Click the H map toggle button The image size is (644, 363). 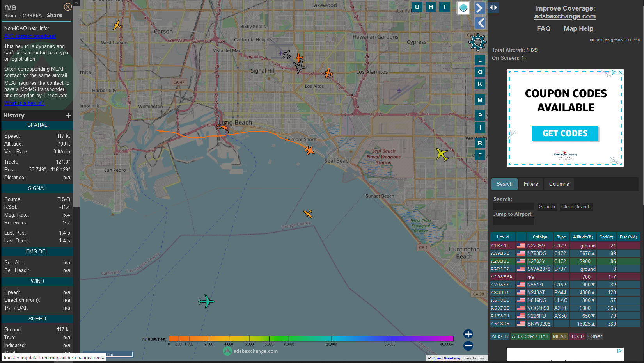pos(431,7)
